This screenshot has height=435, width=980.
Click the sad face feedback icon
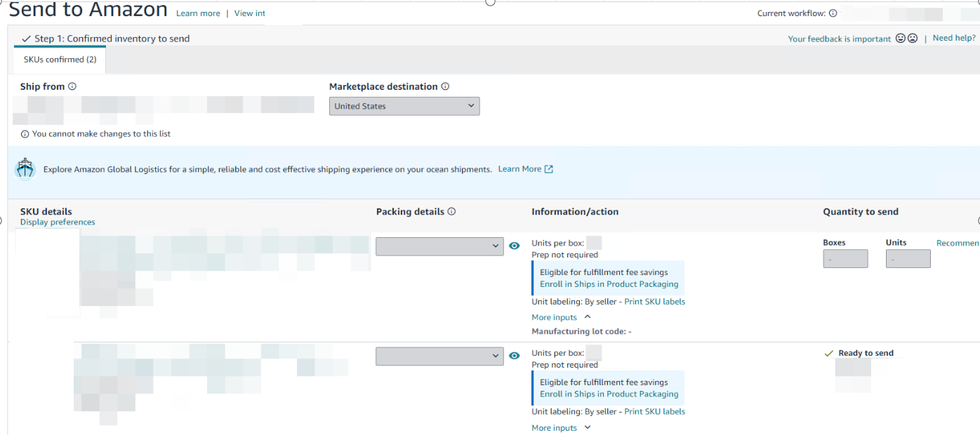pyautogui.click(x=912, y=39)
